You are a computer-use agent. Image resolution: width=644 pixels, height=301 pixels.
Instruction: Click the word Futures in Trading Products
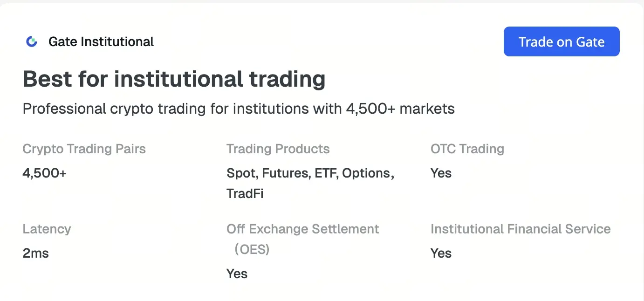pyautogui.click(x=286, y=173)
